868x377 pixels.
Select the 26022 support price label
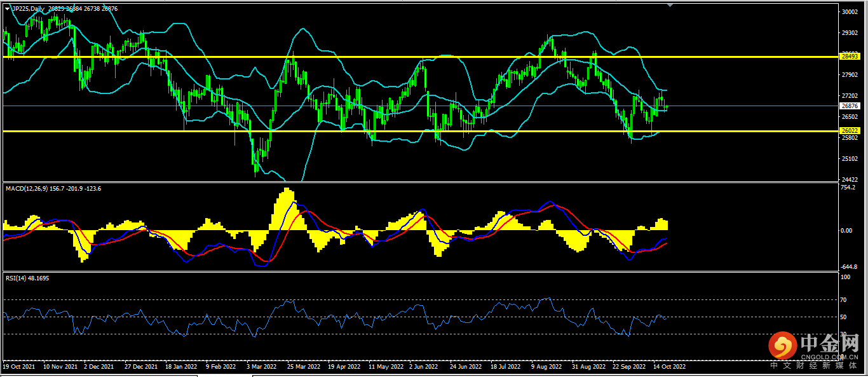(849, 131)
